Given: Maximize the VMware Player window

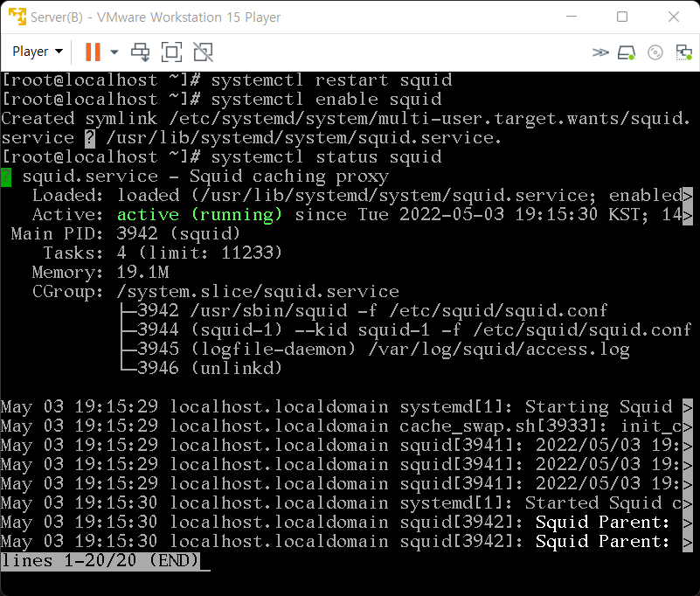Looking at the screenshot, I should (622, 17).
